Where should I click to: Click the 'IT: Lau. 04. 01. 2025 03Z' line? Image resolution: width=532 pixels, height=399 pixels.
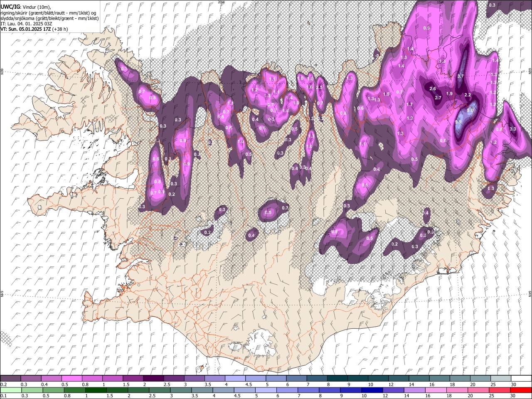[x=26, y=24]
